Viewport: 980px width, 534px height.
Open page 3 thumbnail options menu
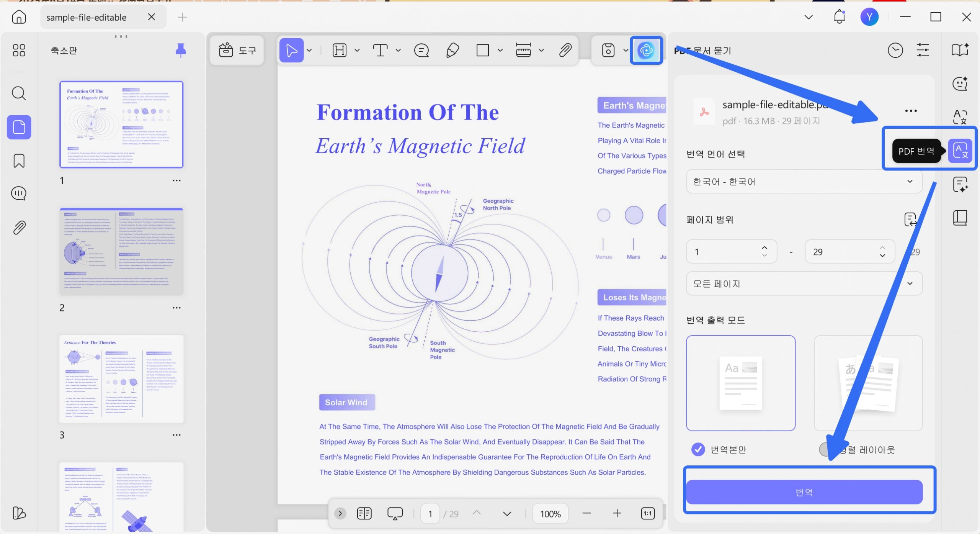176,434
